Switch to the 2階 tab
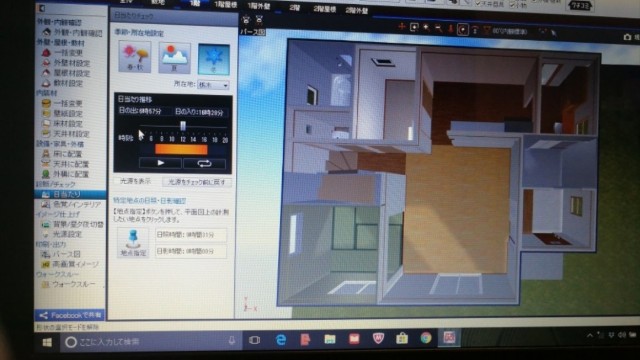This screenshot has height=360, width=640. [295, 8]
